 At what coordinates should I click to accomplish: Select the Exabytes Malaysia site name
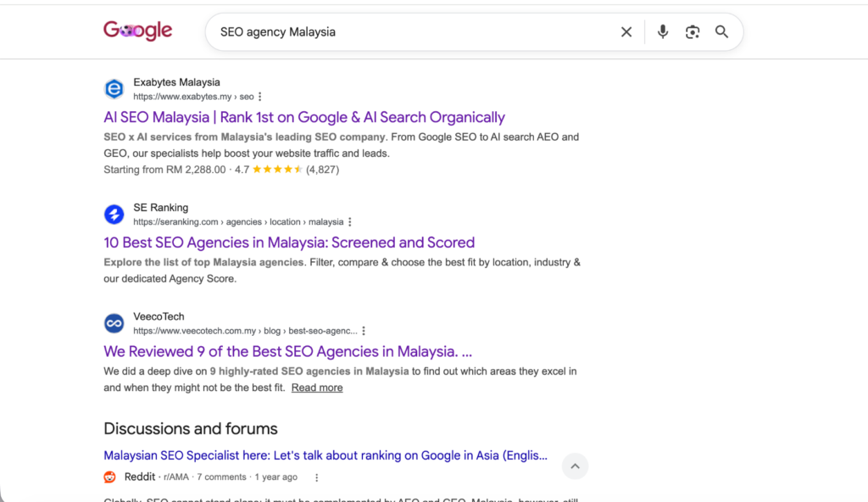176,82
